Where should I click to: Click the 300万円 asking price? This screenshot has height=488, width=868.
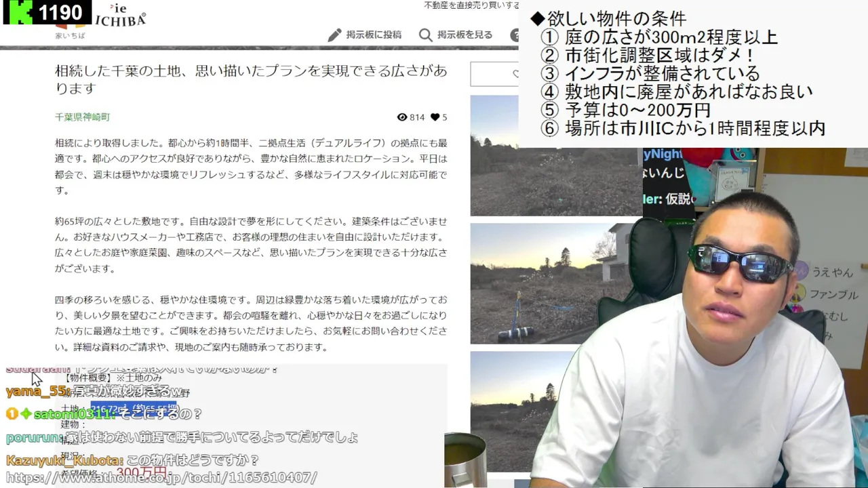click(141, 472)
